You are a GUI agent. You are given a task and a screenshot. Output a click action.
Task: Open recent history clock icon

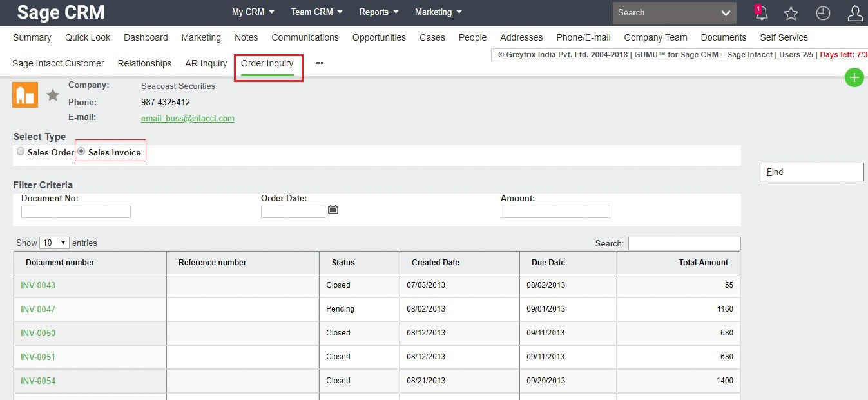[823, 13]
